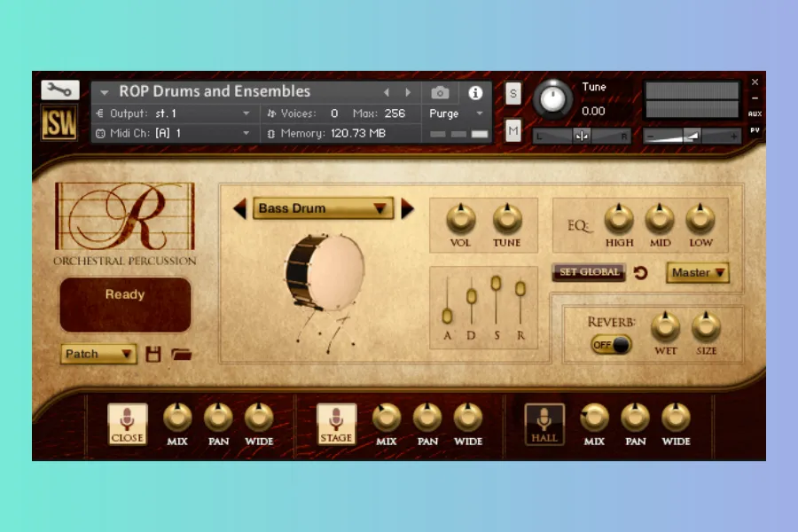Open the ROP Drums and Ensembles instrument menu
This screenshot has width=798, height=532.
click(x=105, y=92)
